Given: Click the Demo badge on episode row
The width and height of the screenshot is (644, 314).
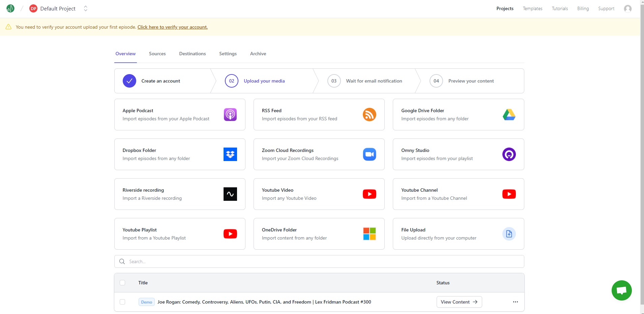Looking at the screenshot, I should point(147,302).
